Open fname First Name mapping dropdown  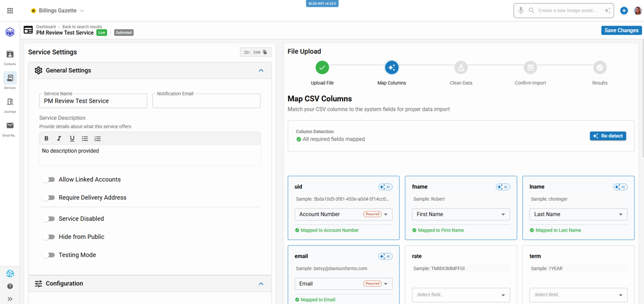coord(461,214)
